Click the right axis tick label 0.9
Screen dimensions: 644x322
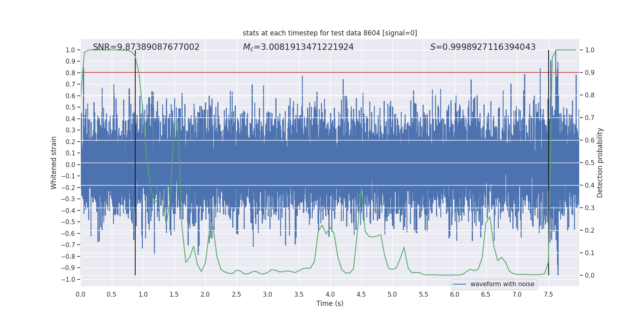[590, 73]
